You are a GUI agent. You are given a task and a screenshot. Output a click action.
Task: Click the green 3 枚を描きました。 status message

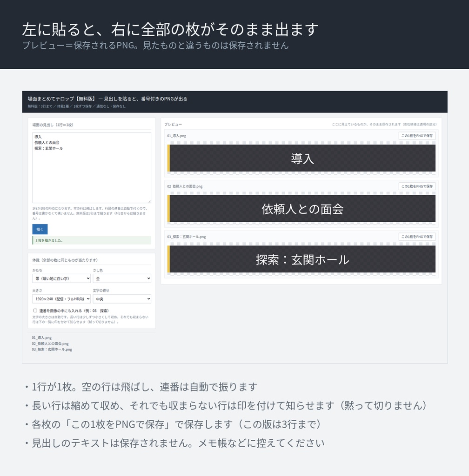92,240
